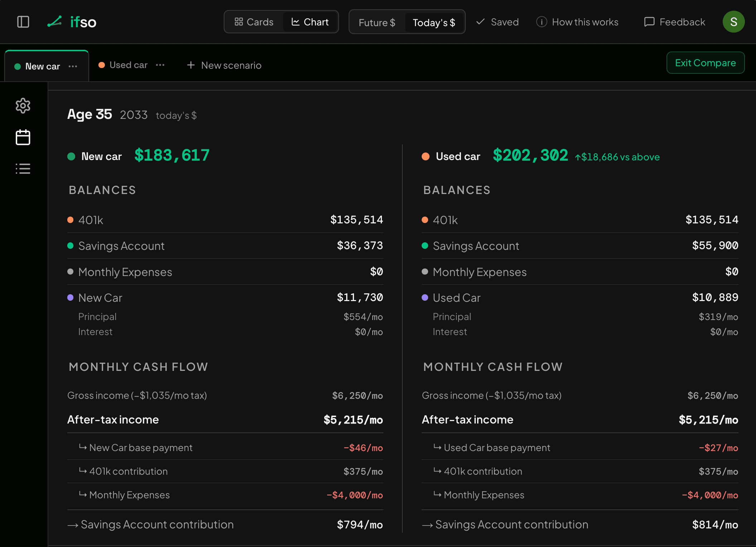Open the user avatar S

pos(733,22)
